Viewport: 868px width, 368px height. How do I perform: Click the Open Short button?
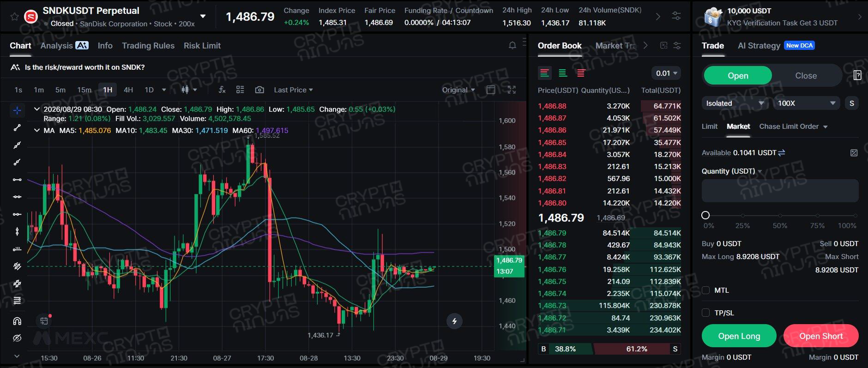pos(821,336)
